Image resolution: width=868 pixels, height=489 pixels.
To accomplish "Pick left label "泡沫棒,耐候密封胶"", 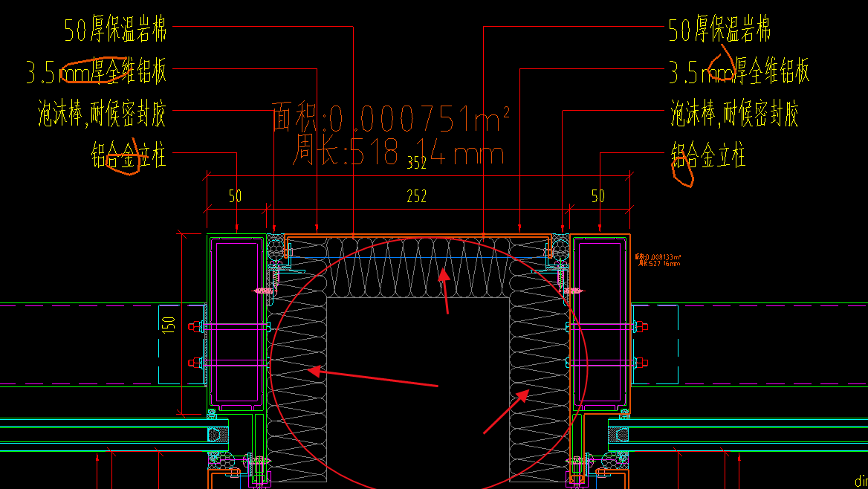I will (x=102, y=113).
